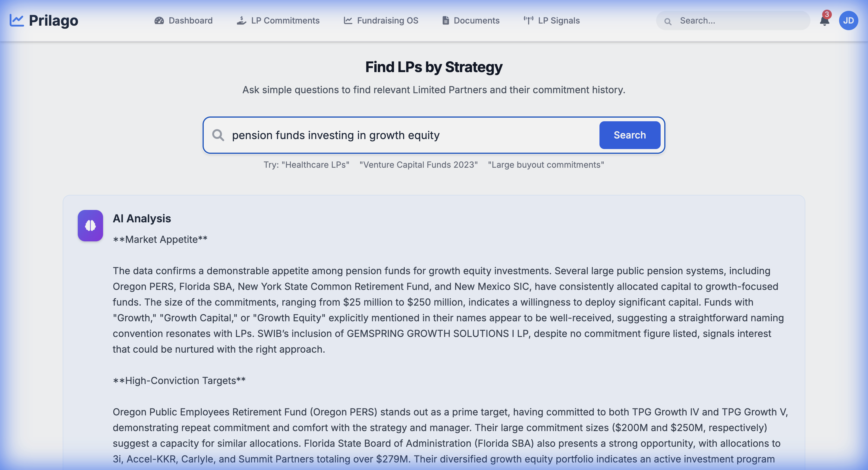Go to LP Commitments page
This screenshot has width=868, height=470.
[x=285, y=21]
